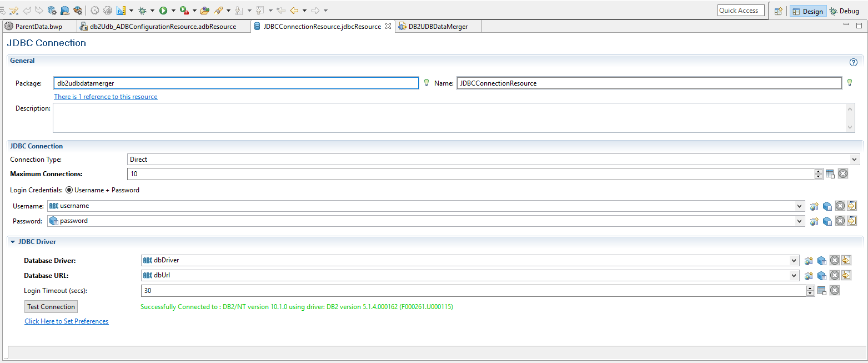Click the green Run toolbar icon
The width and height of the screenshot is (868, 363).
point(163,10)
